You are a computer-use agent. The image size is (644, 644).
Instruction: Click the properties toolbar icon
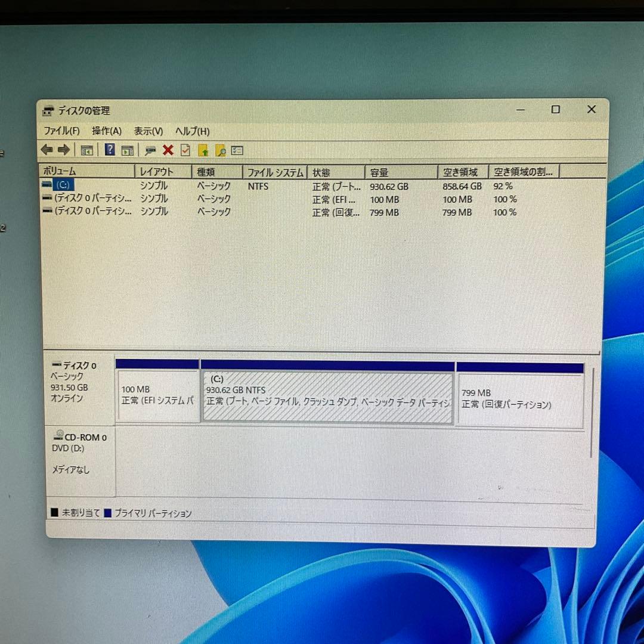[x=149, y=150]
